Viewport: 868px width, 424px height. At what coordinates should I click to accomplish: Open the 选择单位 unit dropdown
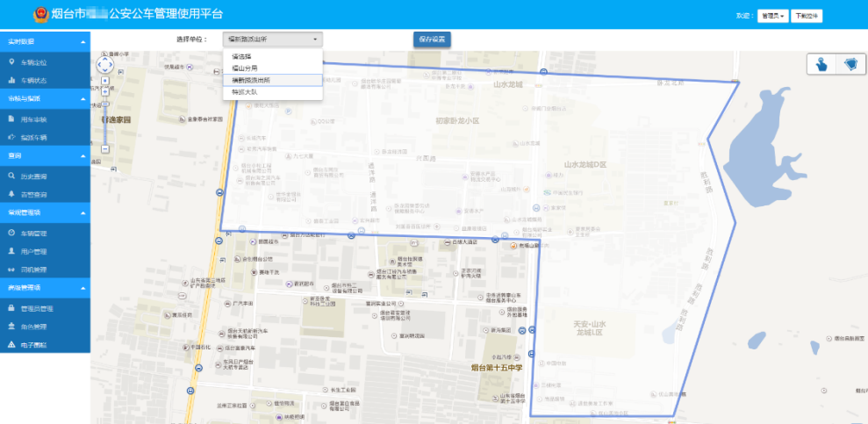pos(273,40)
